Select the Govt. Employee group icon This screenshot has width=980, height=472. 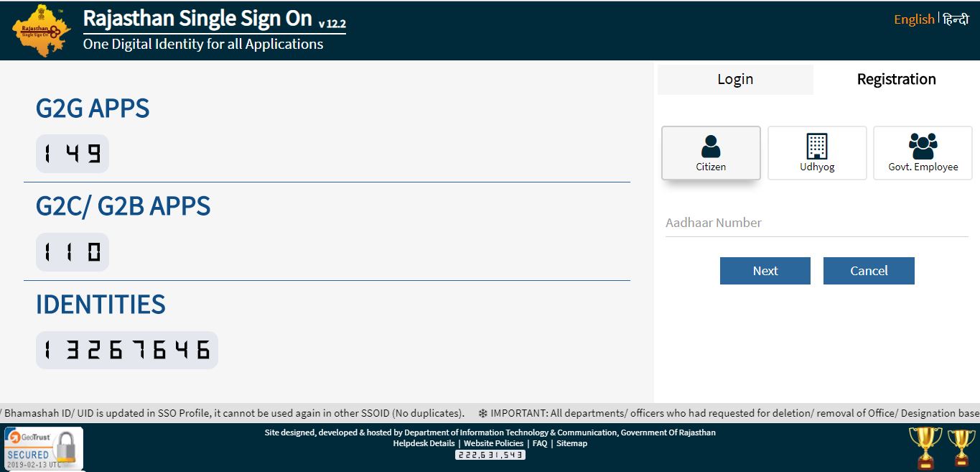923,147
